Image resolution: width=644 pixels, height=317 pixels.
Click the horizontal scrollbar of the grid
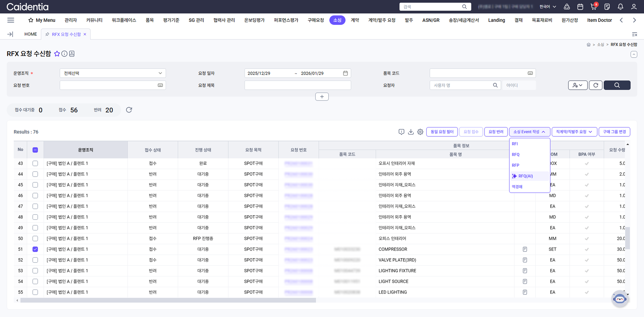[x=168, y=300]
